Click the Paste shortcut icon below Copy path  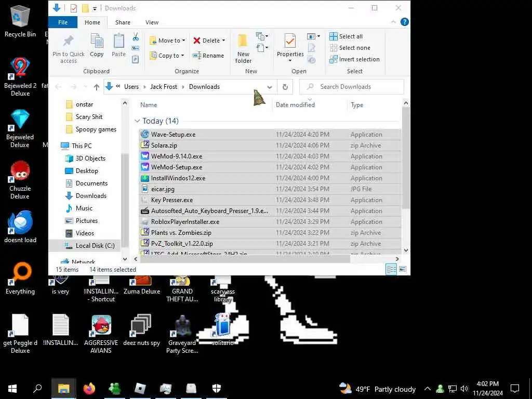point(136,59)
